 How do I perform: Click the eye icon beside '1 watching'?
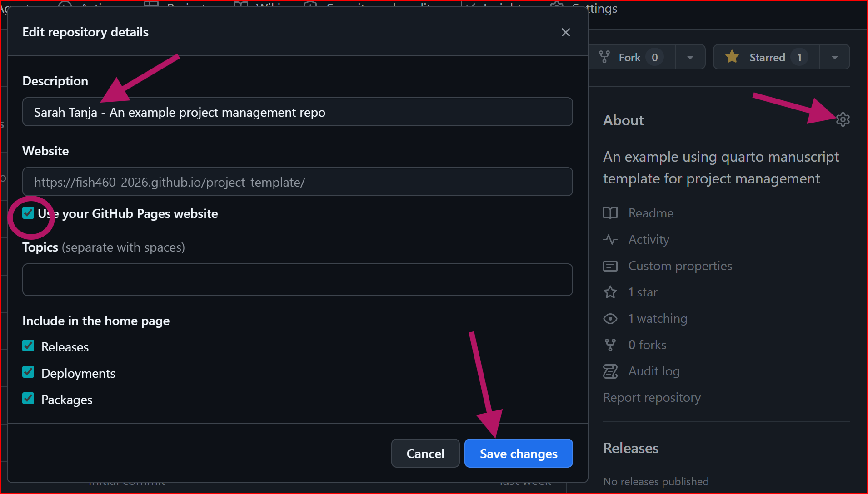(610, 318)
